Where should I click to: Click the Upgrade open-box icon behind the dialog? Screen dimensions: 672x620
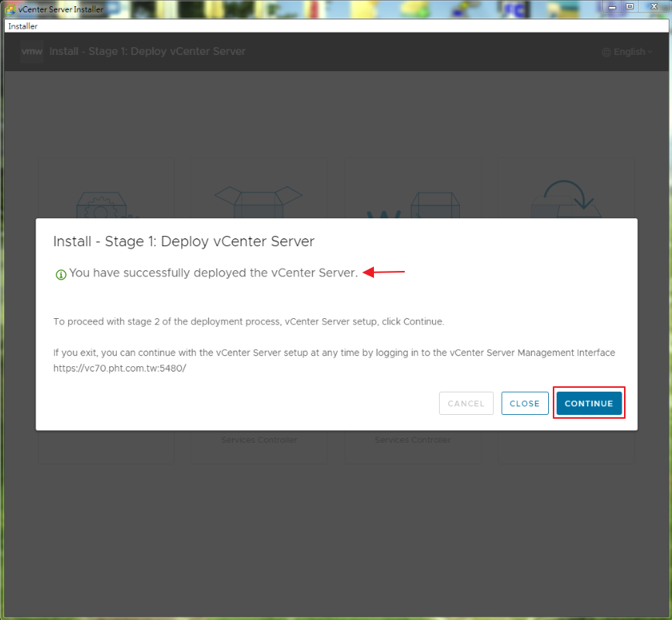coord(259,202)
